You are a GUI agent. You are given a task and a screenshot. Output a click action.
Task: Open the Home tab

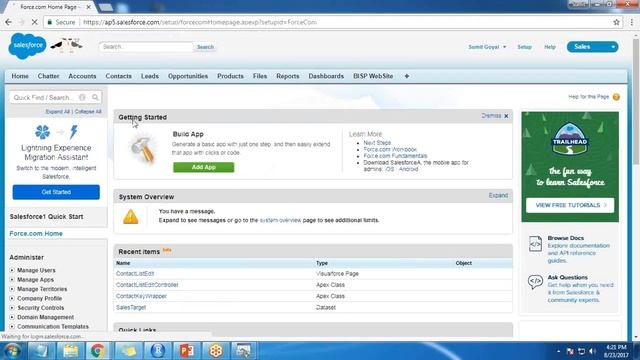(20, 76)
